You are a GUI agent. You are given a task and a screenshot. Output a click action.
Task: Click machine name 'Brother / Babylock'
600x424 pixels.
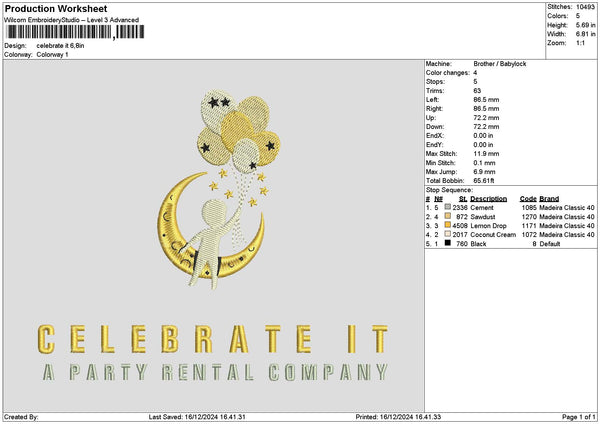(x=500, y=64)
